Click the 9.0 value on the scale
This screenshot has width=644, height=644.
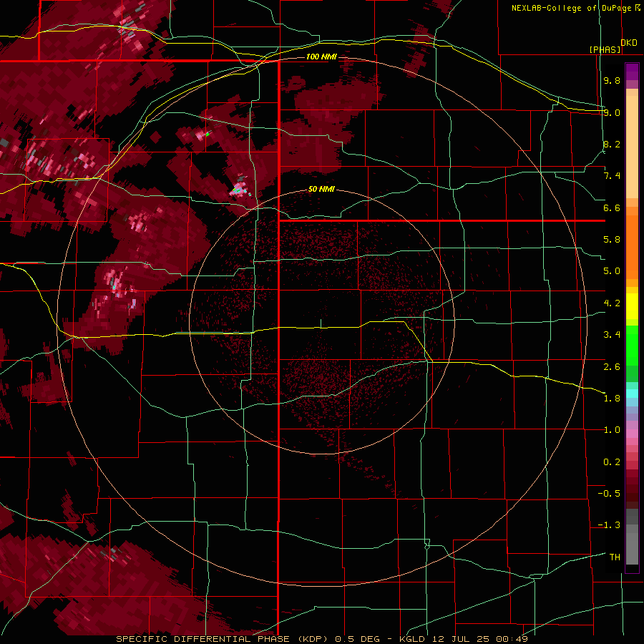tap(612, 112)
